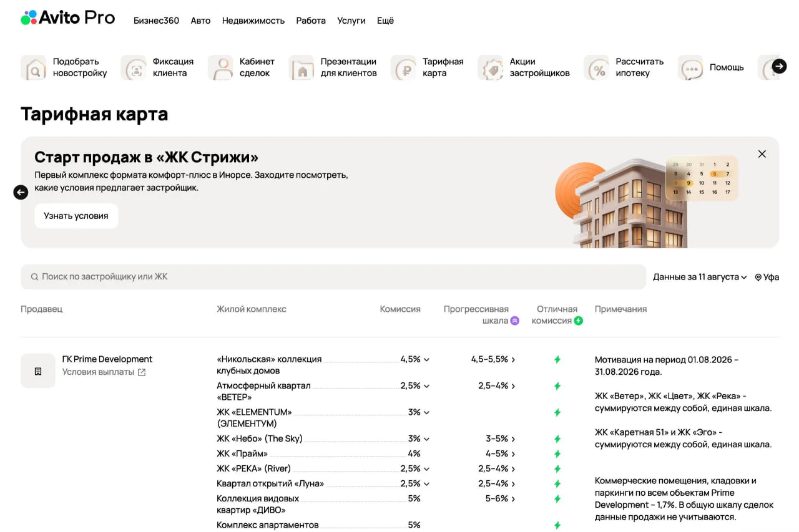Click the green lightning icon for ELEMENTUM row
The height and width of the screenshot is (532, 799).
point(557,412)
